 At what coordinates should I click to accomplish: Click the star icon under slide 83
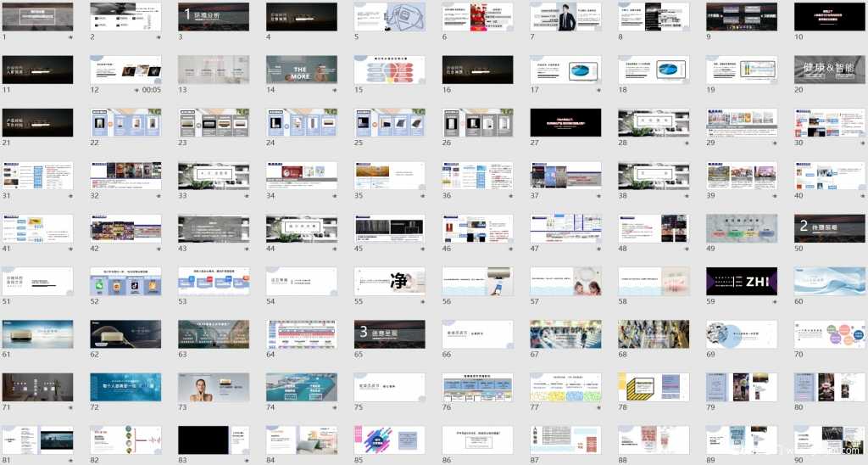(246, 461)
